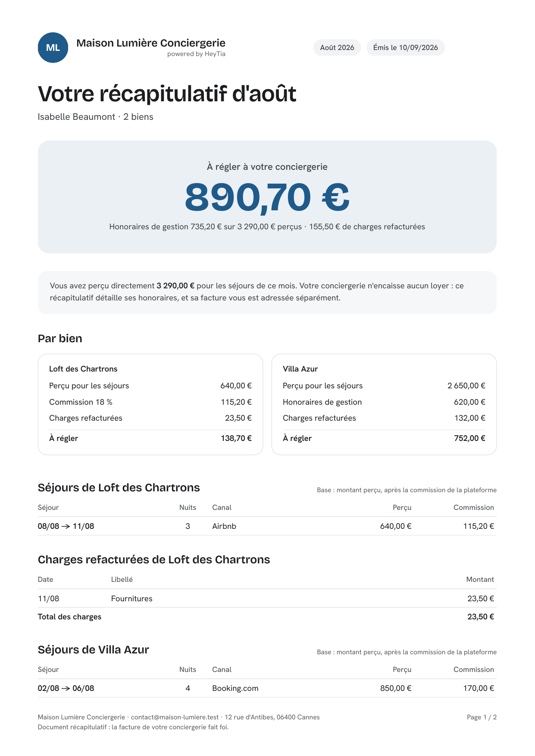Click the 'Séjours de Villa Azur' heading

pyautogui.click(x=94, y=650)
